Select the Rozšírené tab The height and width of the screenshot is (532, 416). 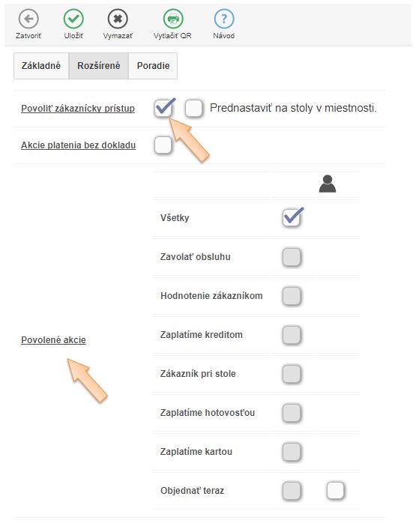pos(98,66)
